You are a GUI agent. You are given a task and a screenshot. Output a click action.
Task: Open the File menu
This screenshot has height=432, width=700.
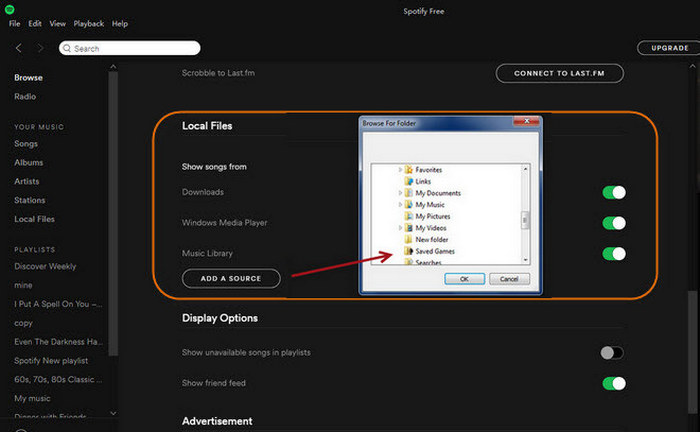coord(14,24)
